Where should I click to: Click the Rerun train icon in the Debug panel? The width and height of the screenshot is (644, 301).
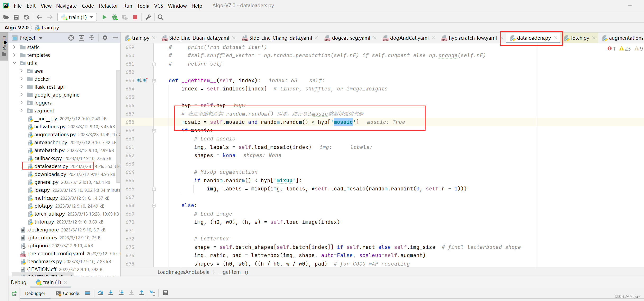click(x=14, y=293)
